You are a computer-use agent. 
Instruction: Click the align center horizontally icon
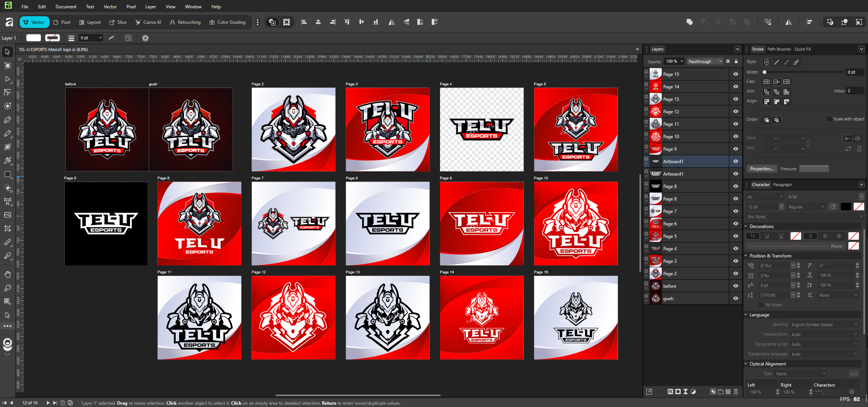tap(318, 22)
